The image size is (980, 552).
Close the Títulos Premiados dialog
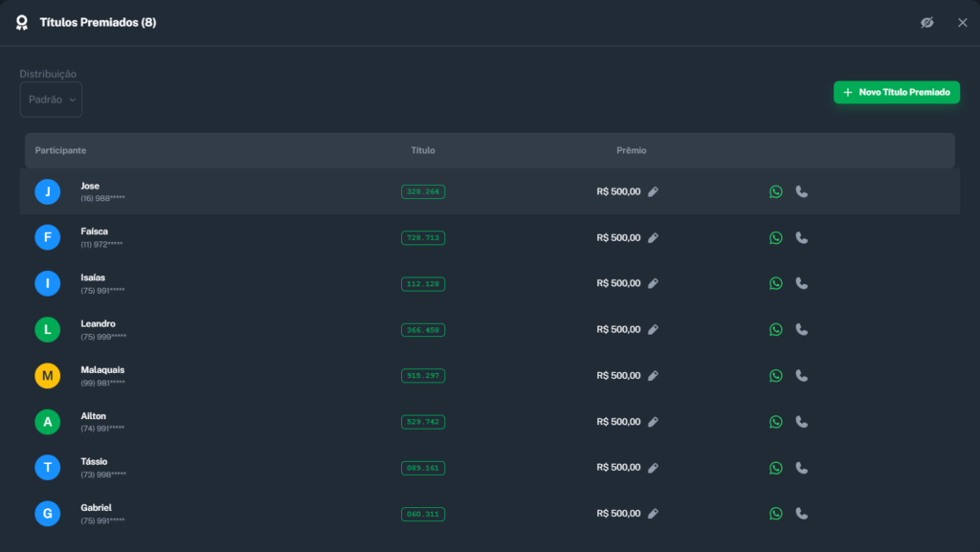point(963,22)
